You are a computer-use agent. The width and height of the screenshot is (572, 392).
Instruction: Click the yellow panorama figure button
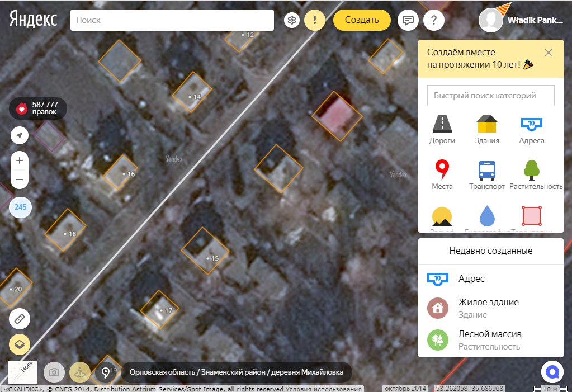pyautogui.click(x=79, y=372)
